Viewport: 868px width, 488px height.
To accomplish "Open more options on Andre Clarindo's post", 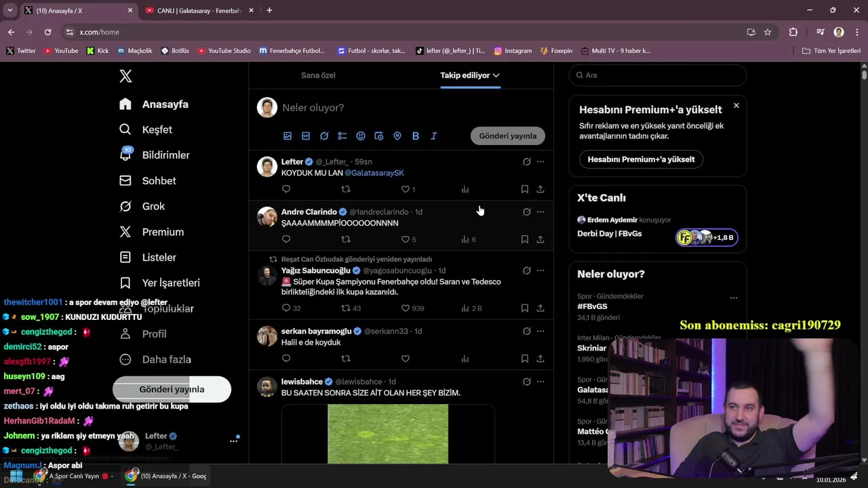I will [540, 211].
